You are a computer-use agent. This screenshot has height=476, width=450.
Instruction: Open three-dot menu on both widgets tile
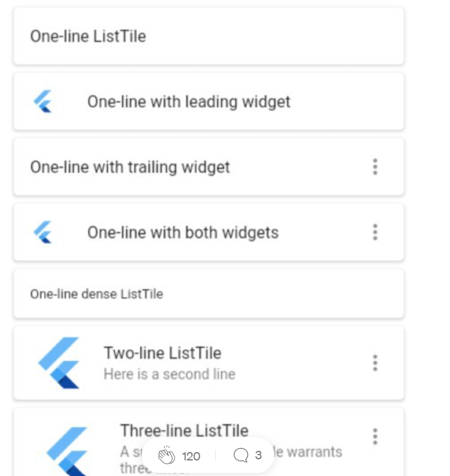coord(375,232)
